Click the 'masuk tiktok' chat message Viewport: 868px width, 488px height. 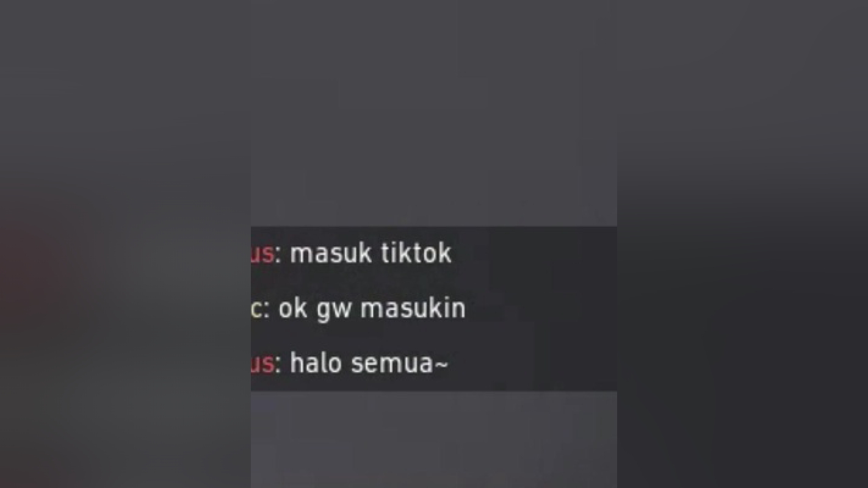tap(371, 253)
